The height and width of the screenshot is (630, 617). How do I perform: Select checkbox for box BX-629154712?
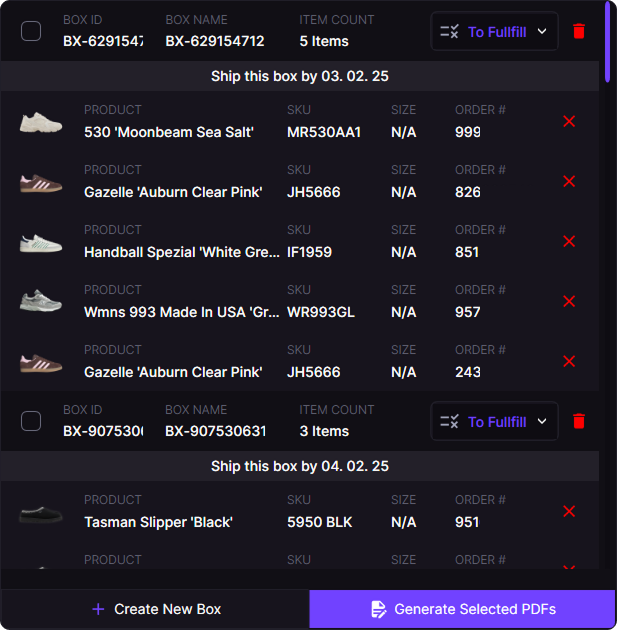[x=31, y=31]
